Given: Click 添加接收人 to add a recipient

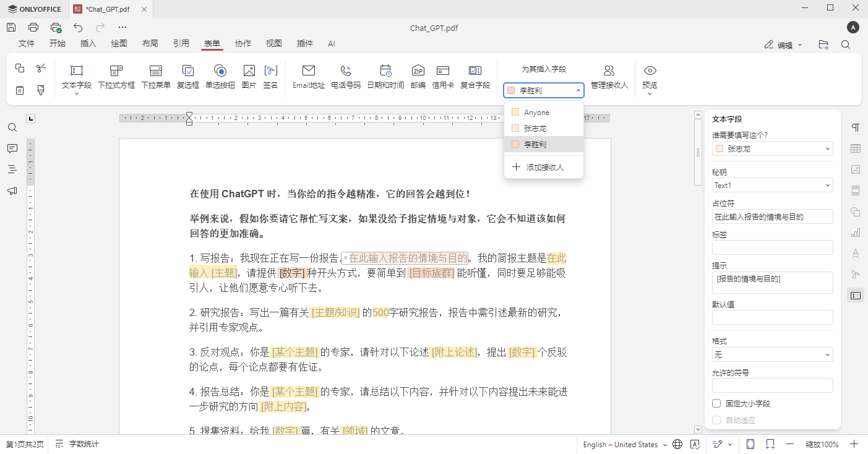Looking at the screenshot, I should pos(543,165).
